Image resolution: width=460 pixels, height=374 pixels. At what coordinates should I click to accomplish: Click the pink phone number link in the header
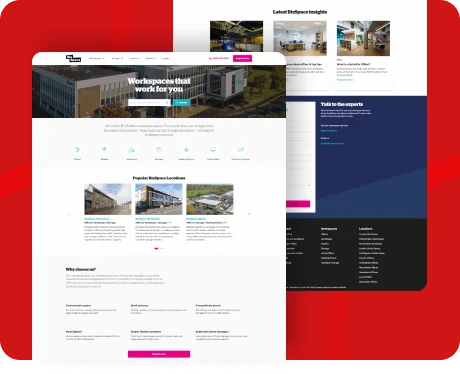point(219,58)
